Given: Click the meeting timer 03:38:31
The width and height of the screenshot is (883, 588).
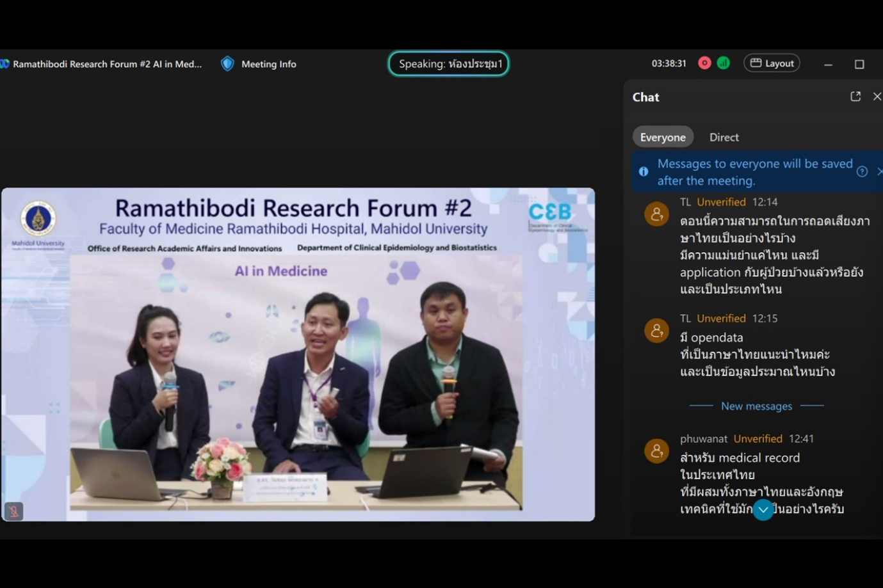Looking at the screenshot, I should pos(668,63).
